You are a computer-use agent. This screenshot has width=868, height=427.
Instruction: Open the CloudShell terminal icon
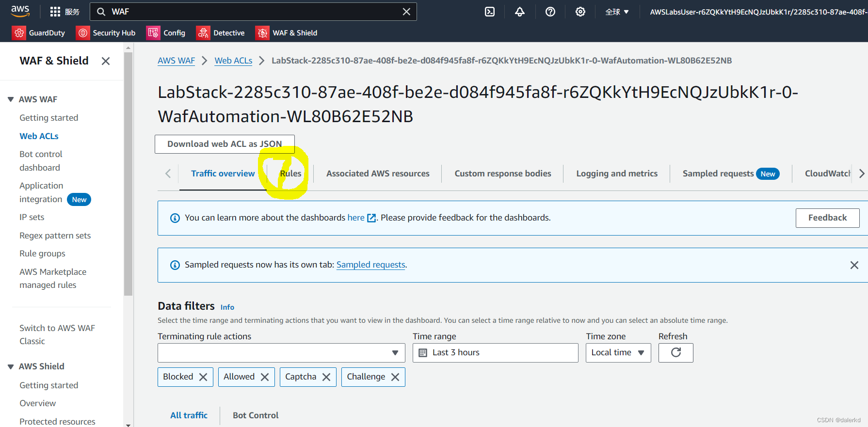(490, 12)
